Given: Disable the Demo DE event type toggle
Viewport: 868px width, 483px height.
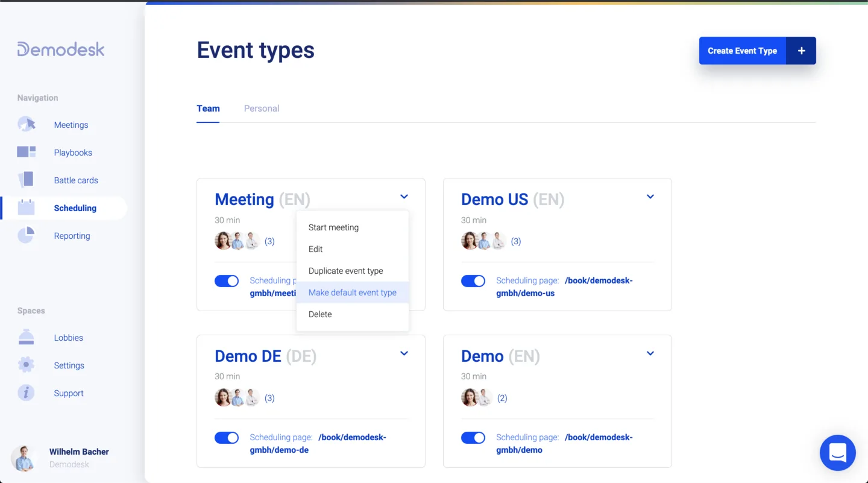Looking at the screenshot, I should tap(227, 438).
